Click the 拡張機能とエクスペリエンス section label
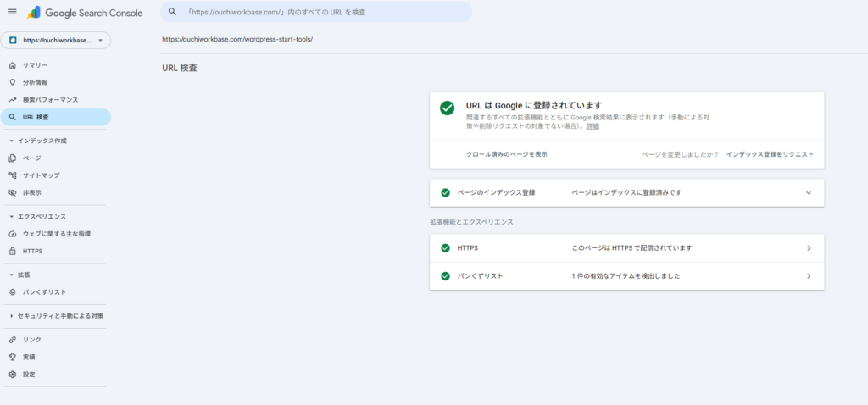This screenshot has height=405, width=868. point(471,222)
